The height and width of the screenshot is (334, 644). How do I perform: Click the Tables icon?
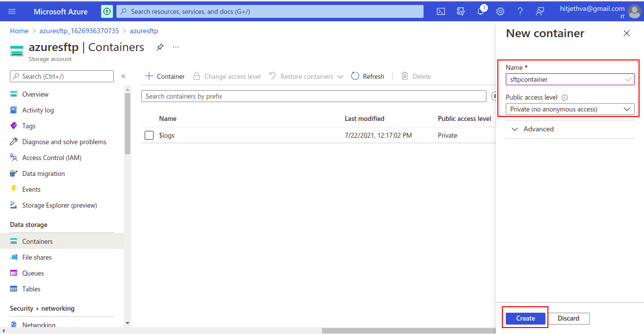[x=14, y=289]
